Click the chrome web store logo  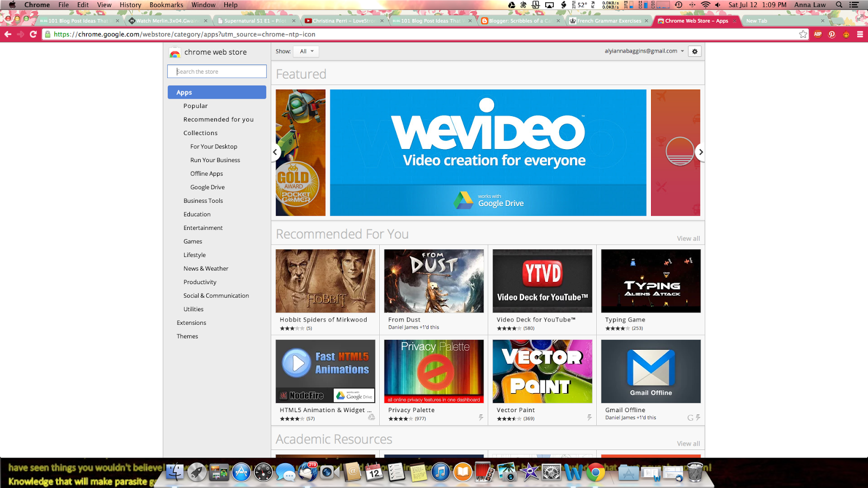pyautogui.click(x=208, y=52)
